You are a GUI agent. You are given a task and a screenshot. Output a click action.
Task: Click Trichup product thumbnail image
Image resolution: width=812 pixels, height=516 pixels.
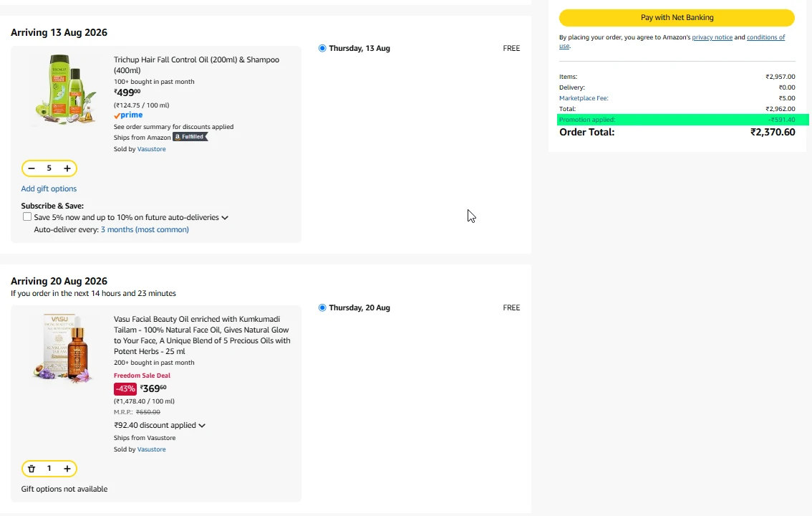click(64, 89)
